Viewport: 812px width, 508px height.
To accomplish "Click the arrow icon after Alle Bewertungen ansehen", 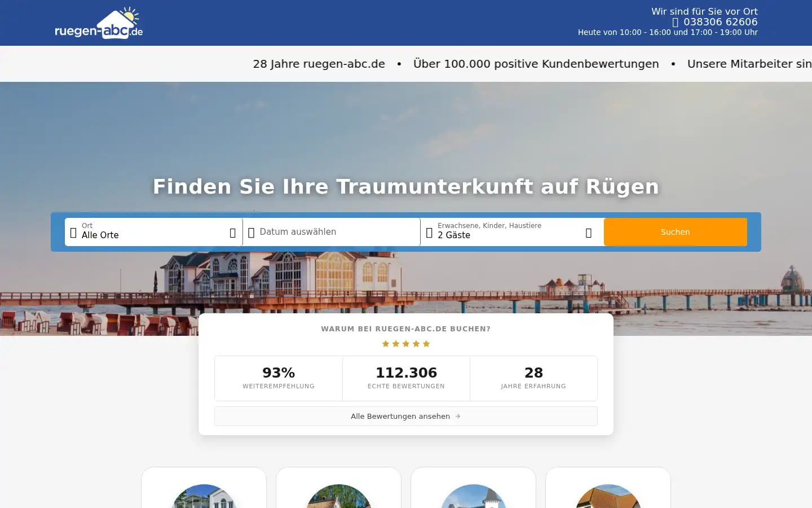I will pyautogui.click(x=458, y=416).
